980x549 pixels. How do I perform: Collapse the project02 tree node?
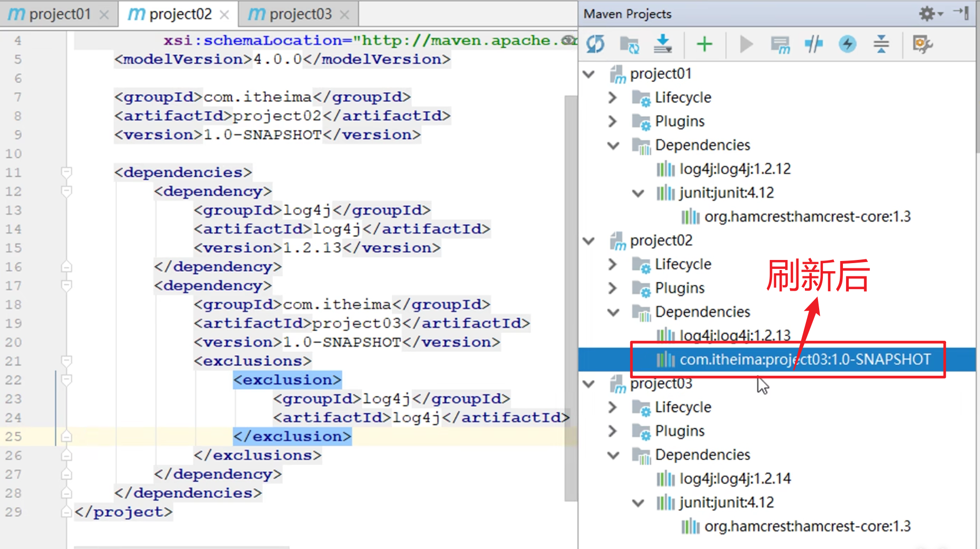[589, 241]
